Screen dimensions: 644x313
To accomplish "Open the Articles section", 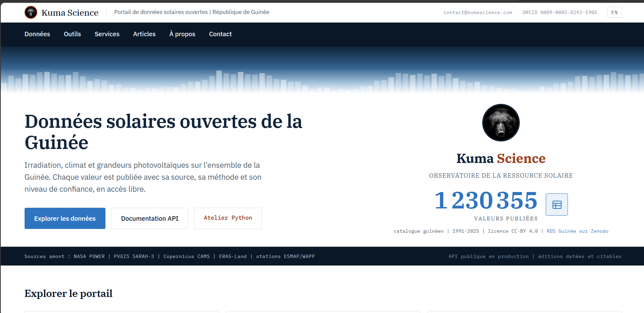I will [144, 34].
